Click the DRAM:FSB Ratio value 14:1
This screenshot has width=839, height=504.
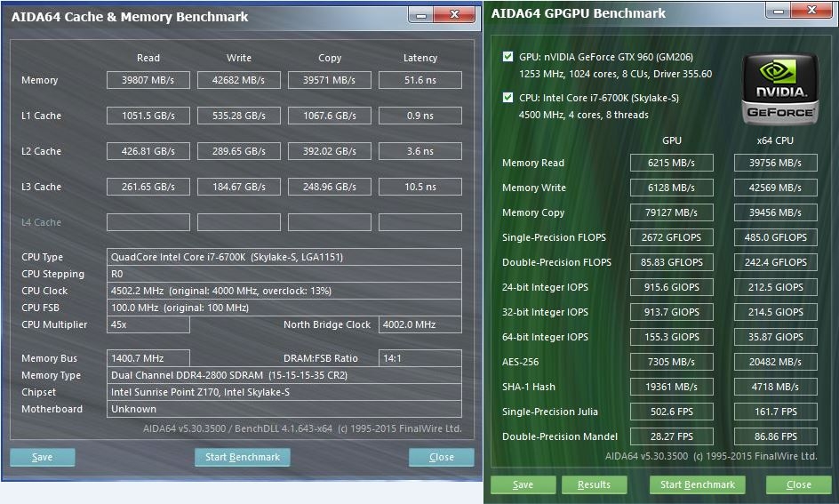click(420, 358)
